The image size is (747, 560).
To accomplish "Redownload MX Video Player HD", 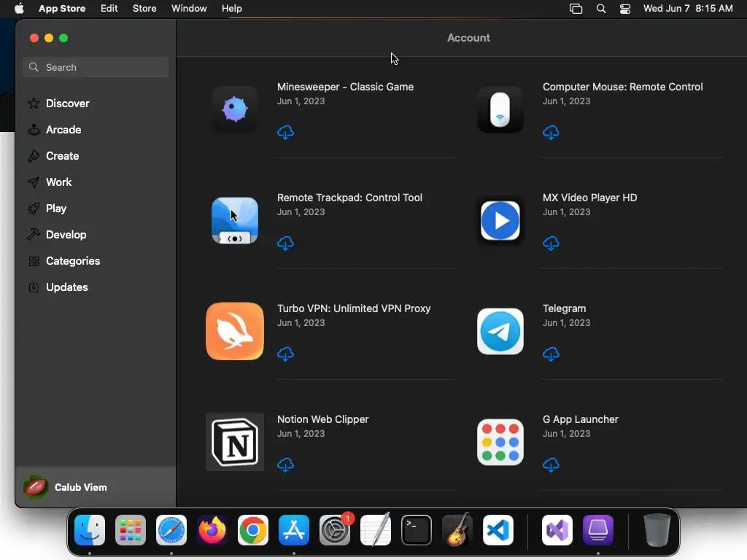I will pos(551,244).
